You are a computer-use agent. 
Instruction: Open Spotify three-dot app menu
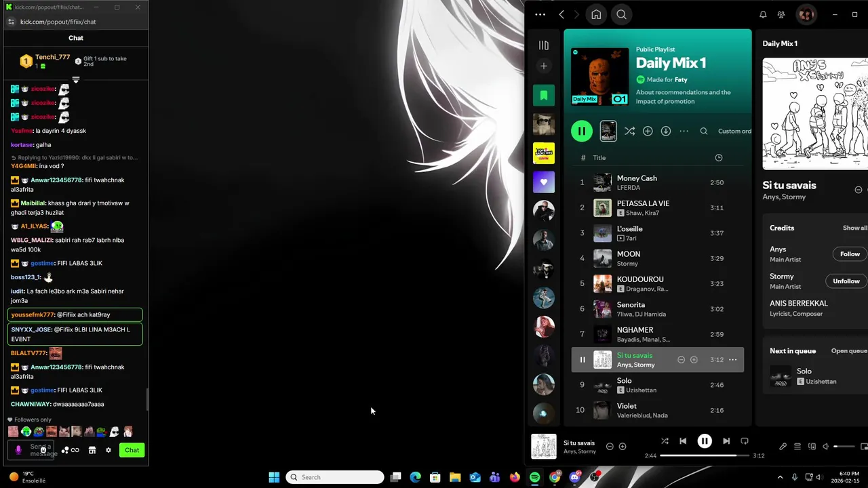pyautogui.click(x=540, y=14)
